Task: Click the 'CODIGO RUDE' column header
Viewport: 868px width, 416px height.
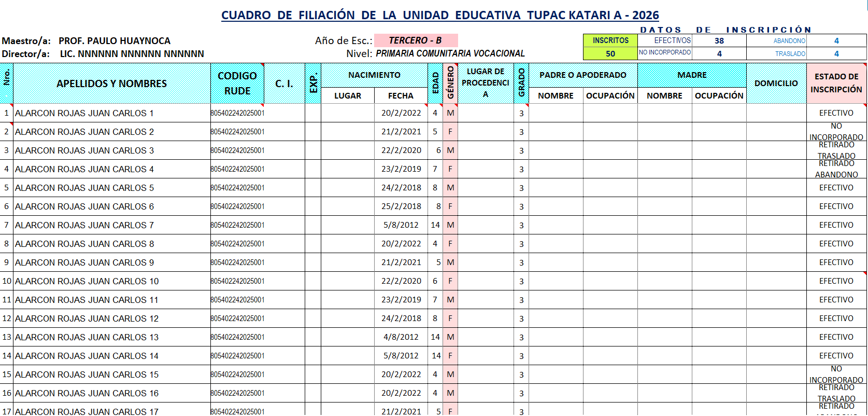Action: tap(237, 84)
